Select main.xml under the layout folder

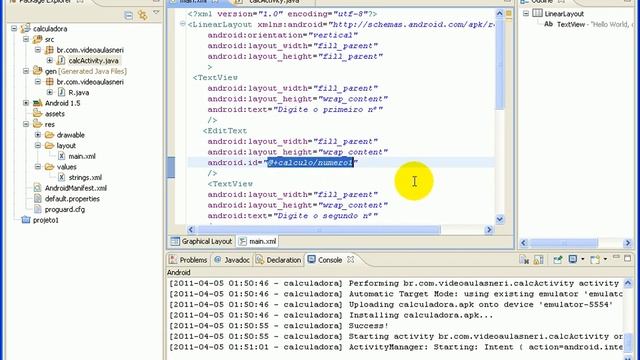[82, 156]
